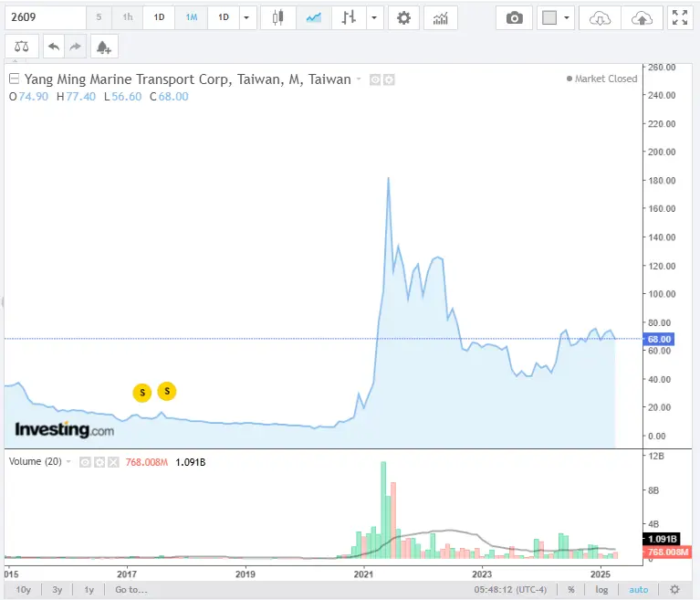Open chart style dropdown arrow
Screen dimensions: 700x600
coord(374,17)
